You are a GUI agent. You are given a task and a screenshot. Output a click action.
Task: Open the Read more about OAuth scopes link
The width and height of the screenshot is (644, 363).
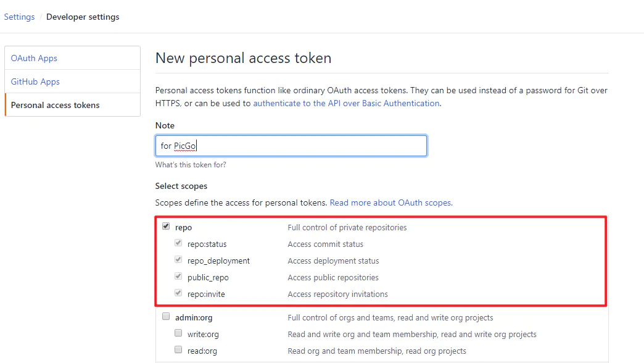390,202
